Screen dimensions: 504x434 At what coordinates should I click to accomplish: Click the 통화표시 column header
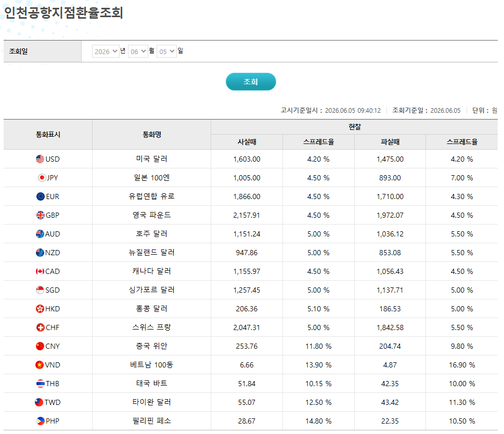48,135
